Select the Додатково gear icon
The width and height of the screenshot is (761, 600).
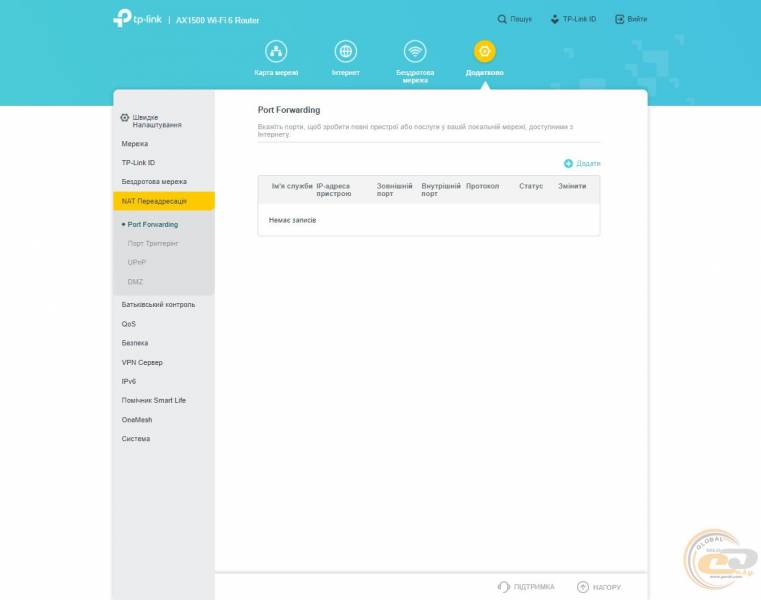[484, 51]
